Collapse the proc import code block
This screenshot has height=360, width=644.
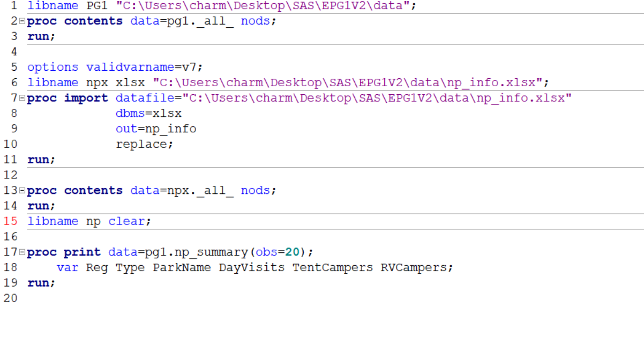22,97
